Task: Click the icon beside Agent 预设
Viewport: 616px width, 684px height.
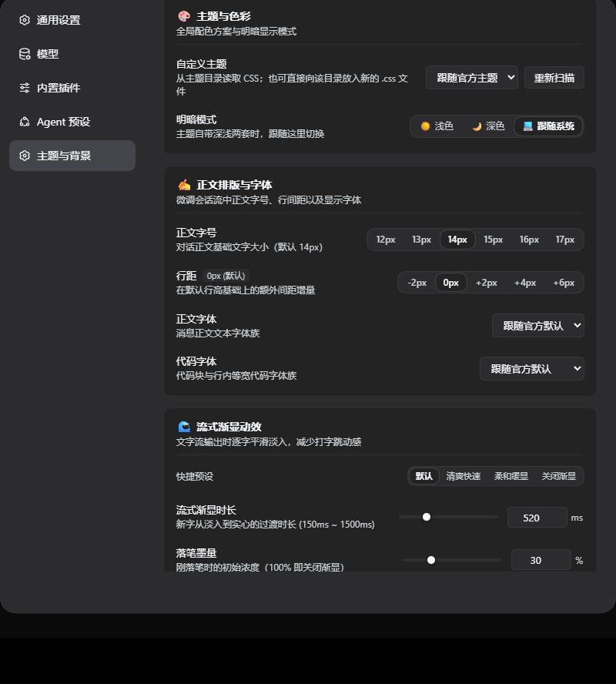Action: [x=25, y=122]
